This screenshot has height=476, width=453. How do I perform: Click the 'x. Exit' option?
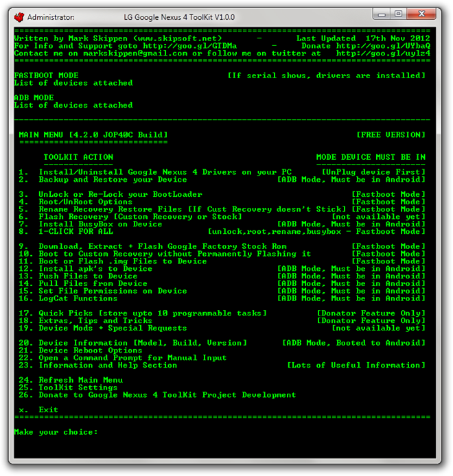coord(38,410)
